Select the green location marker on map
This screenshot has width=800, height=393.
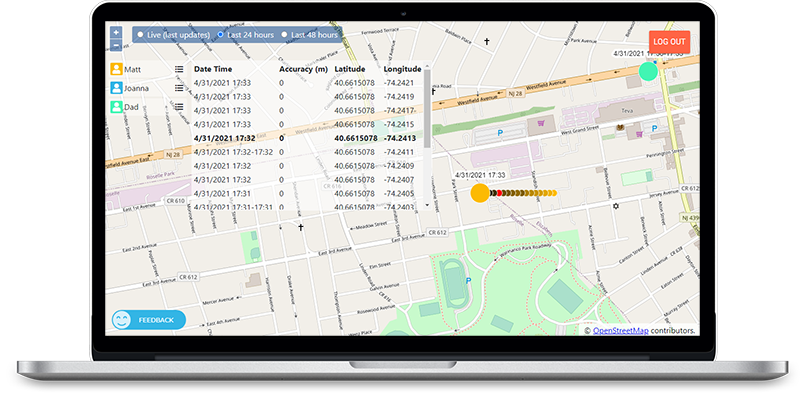coord(648,71)
